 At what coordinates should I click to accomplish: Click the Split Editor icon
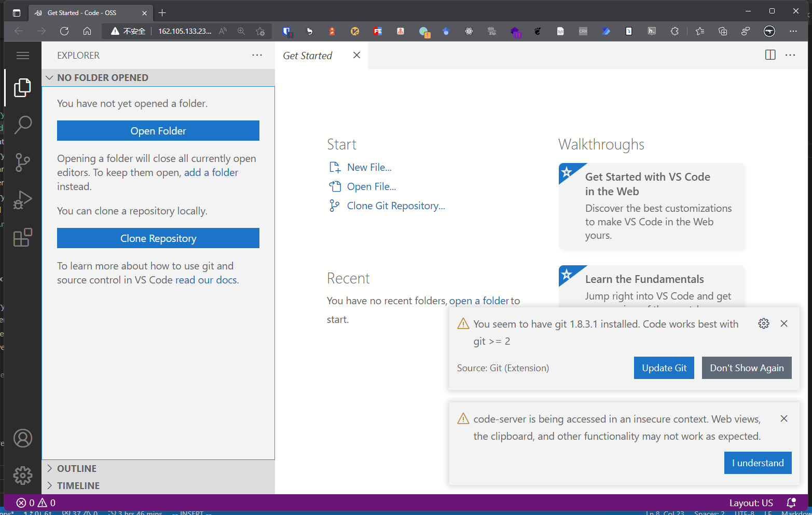point(770,55)
